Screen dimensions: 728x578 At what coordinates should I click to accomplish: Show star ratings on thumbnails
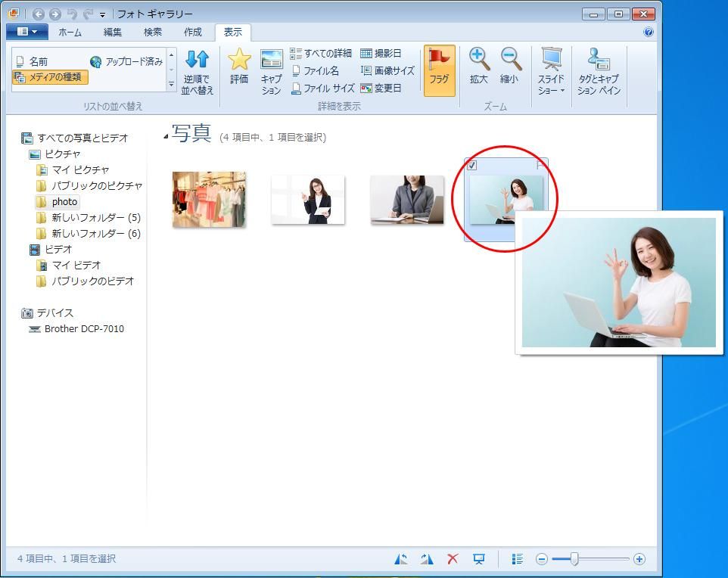click(x=239, y=67)
